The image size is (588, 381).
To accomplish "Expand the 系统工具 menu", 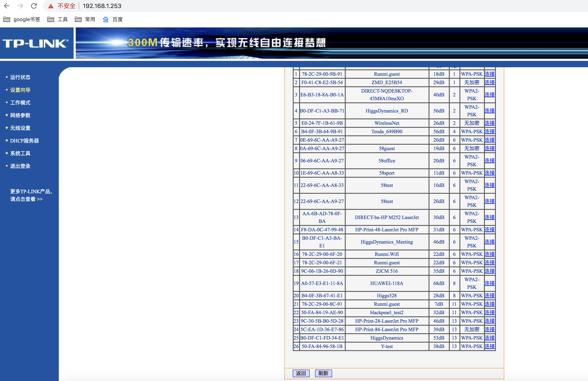I will [x=20, y=153].
